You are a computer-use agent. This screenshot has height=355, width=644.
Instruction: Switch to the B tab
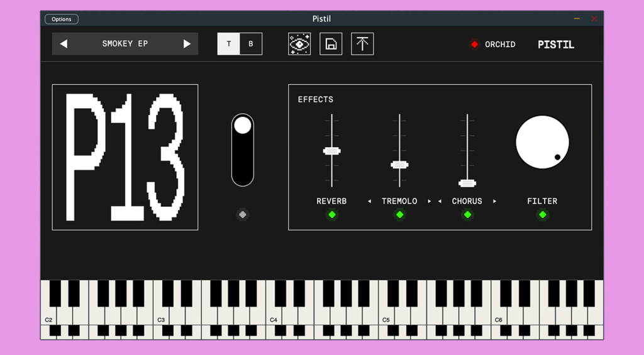click(x=251, y=44)
